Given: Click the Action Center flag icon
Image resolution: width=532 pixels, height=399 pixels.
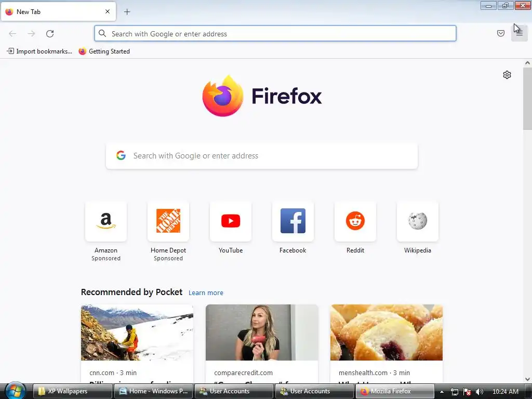Looking at the screenshot, I should [x=467, y=392].
